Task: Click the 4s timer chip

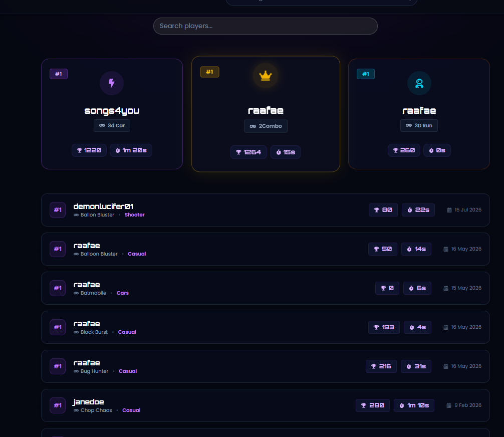Action: tap(417, 327)
